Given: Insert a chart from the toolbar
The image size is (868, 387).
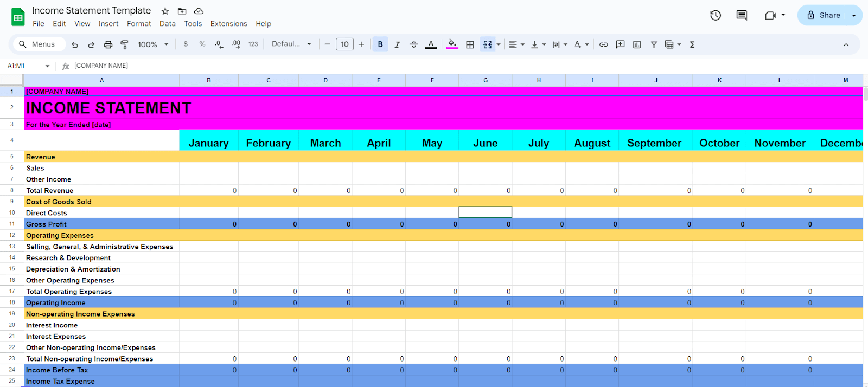Looking at the screenshot, I should (x=637, y=44).
